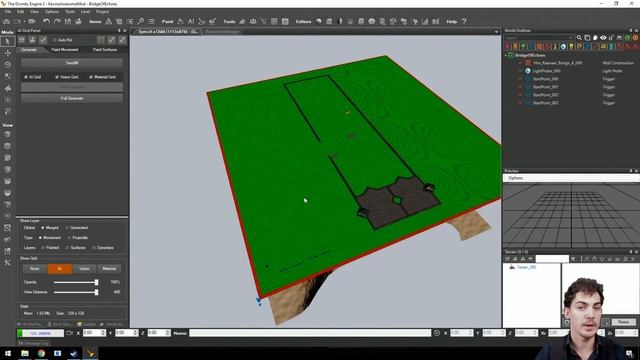
Task: Open the list icon beside the magnifier
Action: 151,21
